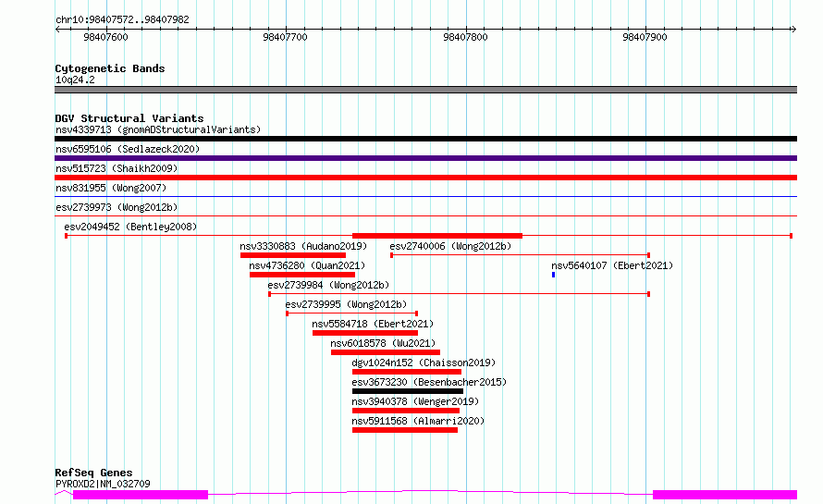Select the nsv3940378 Wenger2019 red bar

[x=406, y=411]
